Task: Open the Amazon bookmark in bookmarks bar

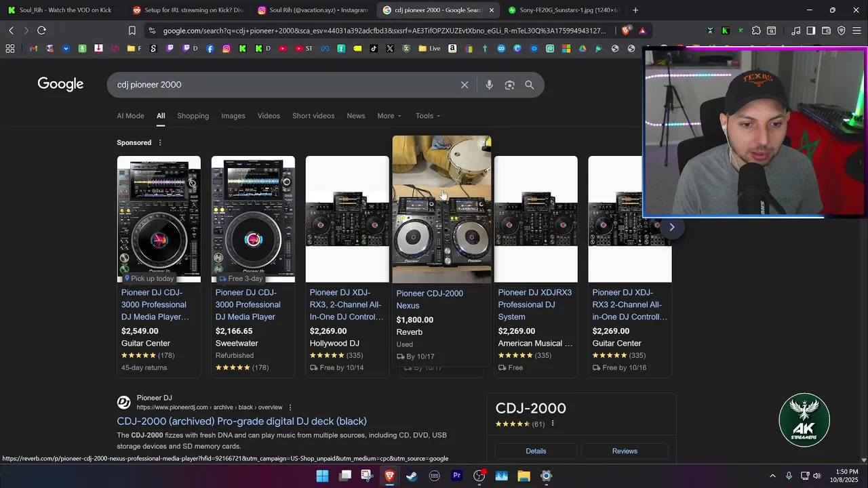Action: (452, 48)
